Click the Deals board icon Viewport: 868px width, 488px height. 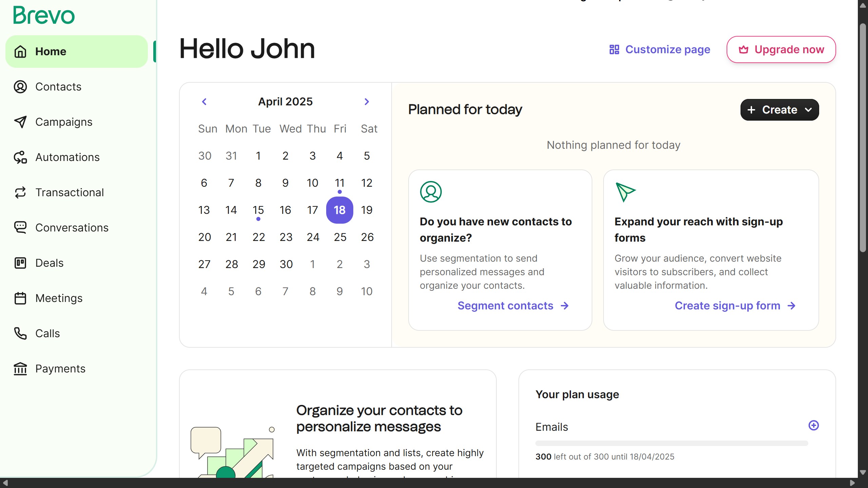[x=20, y=263]
